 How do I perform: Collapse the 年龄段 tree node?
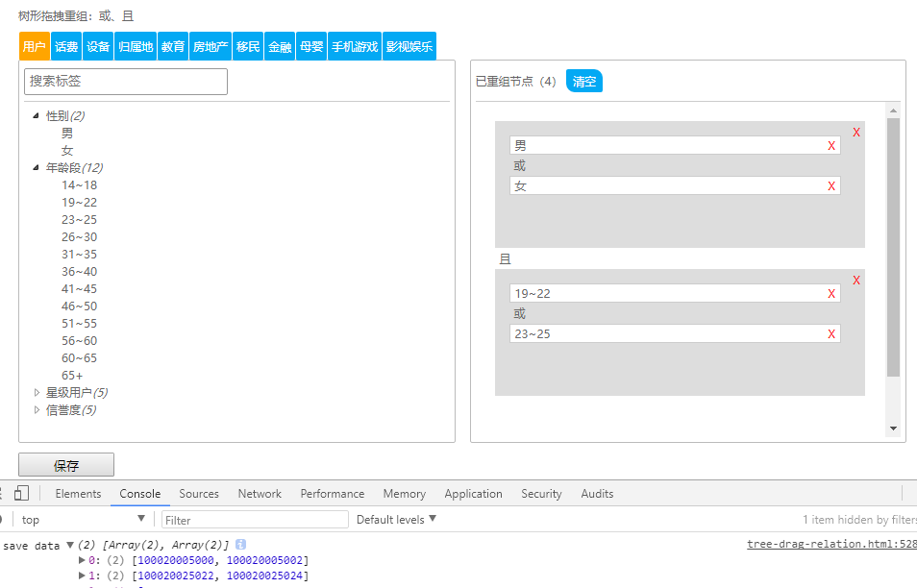click(x=36, y=168)
